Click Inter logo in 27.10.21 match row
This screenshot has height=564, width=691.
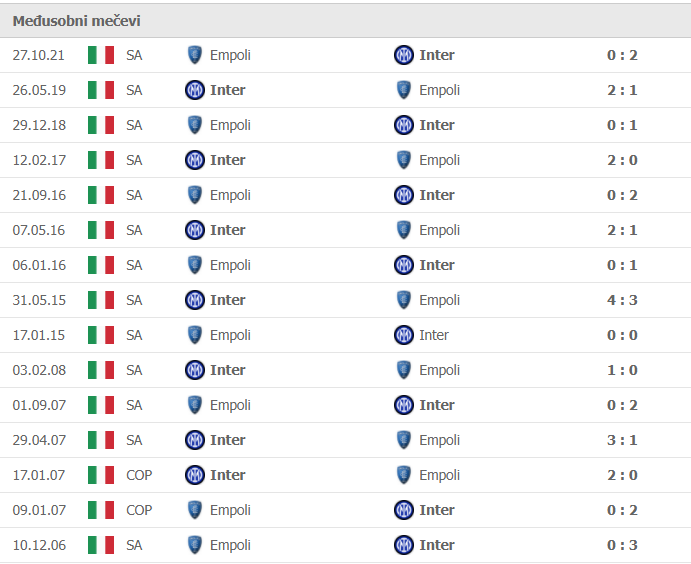(x=404, y=55)
